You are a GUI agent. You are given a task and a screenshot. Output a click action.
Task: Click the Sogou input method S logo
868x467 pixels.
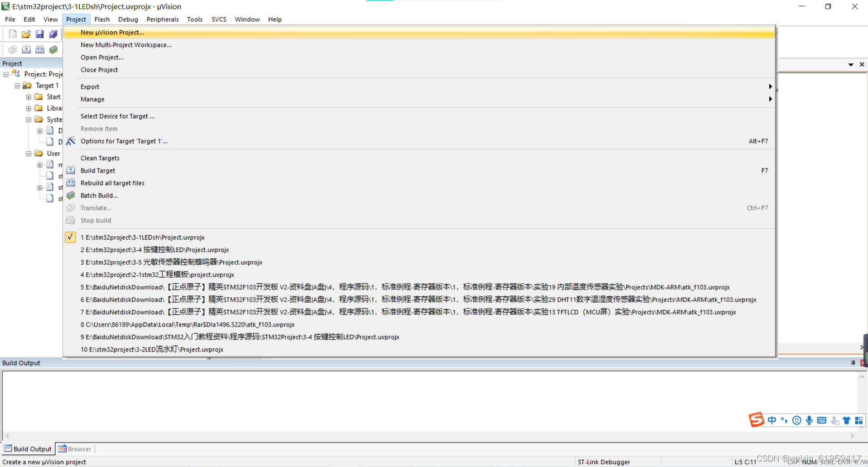coord(756,419)
